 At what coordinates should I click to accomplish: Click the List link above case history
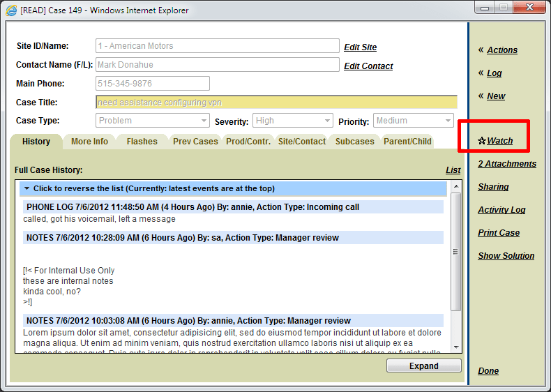pyautogui.click(x=453, y=170)
